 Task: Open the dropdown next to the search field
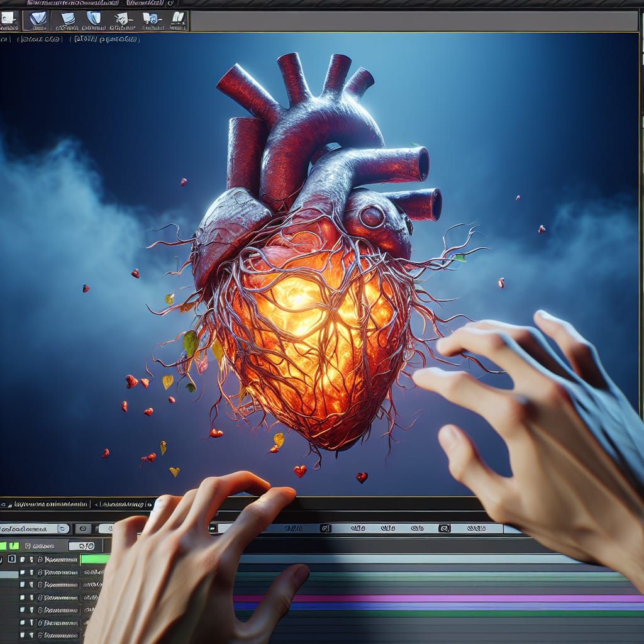click(61, 528)
